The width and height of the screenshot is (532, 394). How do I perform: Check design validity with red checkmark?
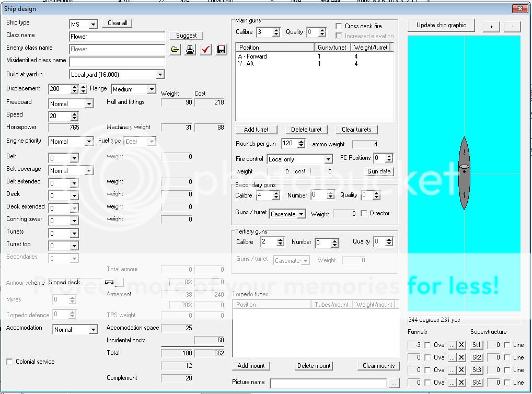(x=205, y=50)
